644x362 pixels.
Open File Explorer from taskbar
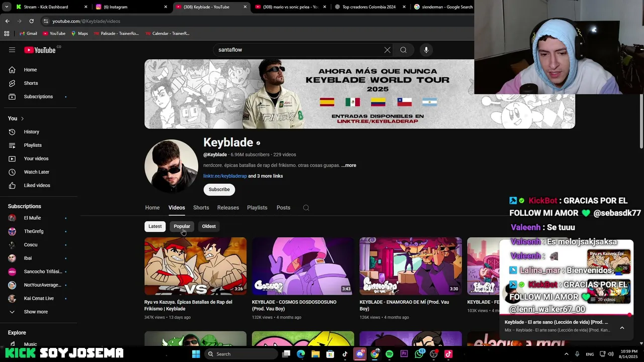(x=315, y=354)
